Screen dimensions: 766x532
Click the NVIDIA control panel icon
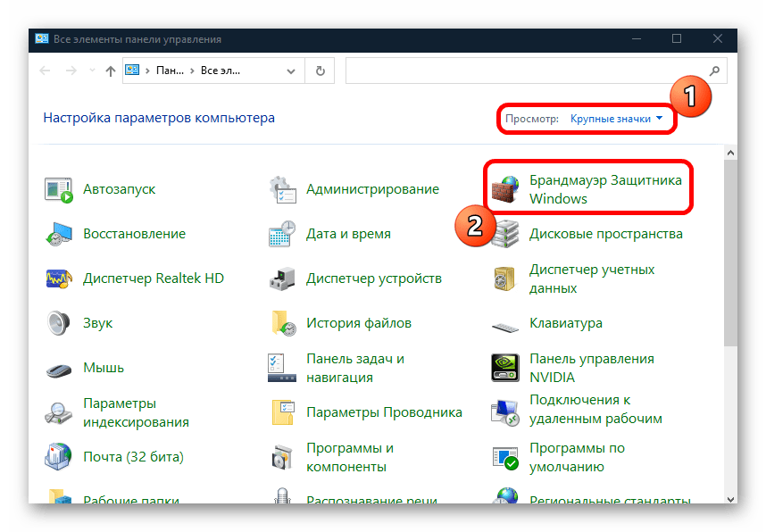point(505,368)
